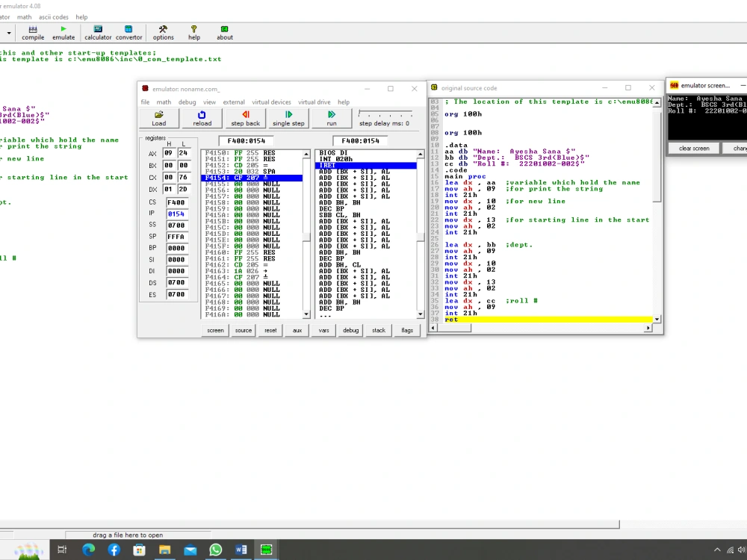This screenshot has width=747, height=560.
Task: Select the highlighted IRET instruction
Action: click(365, 165)
